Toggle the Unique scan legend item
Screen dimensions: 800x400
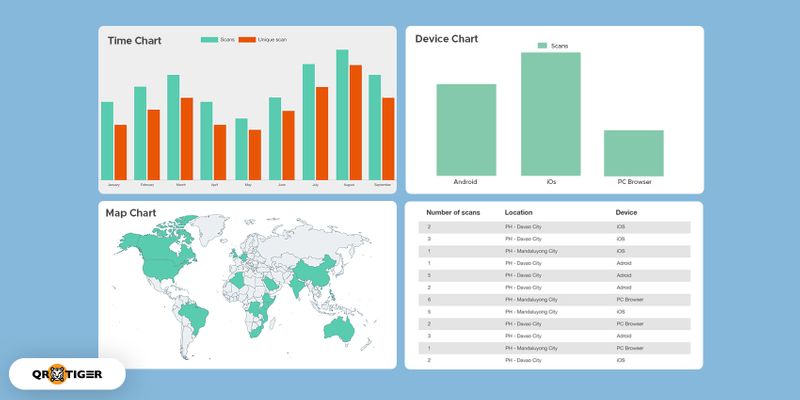[x=264, y=39]
